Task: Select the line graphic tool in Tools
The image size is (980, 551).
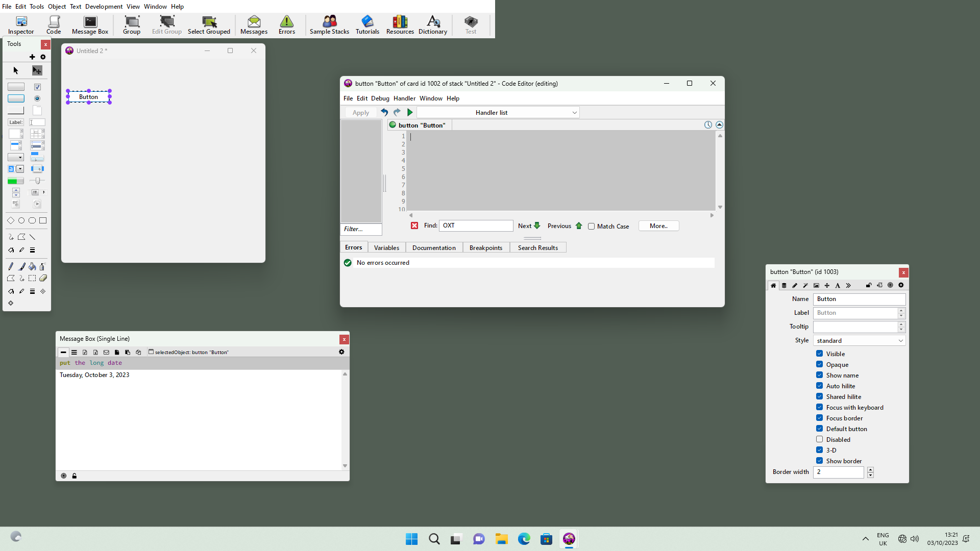Action: pyautogui.click(x=33, y=237)
